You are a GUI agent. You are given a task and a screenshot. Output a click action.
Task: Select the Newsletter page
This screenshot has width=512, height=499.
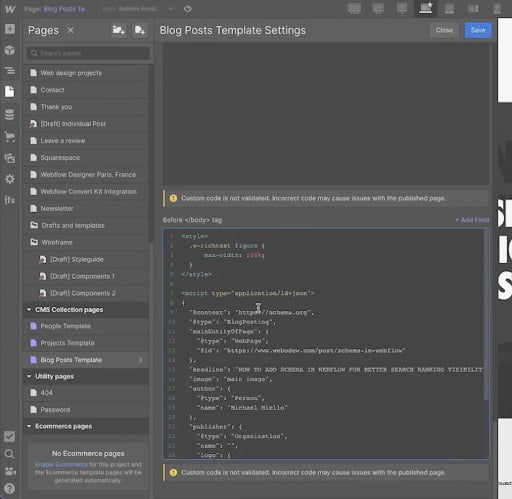pyautogui.click(x=86, y=209)
